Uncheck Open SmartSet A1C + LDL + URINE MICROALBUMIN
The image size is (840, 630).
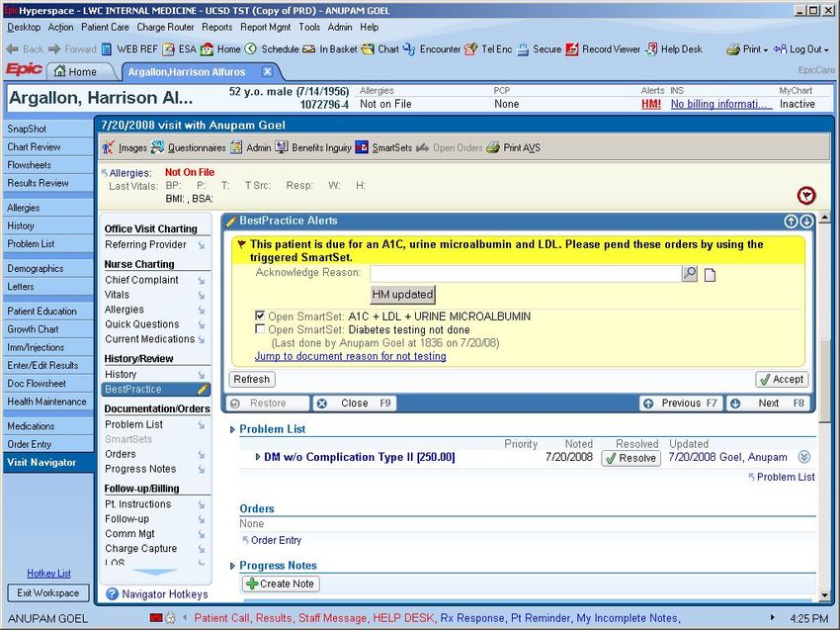pos(260,315)
